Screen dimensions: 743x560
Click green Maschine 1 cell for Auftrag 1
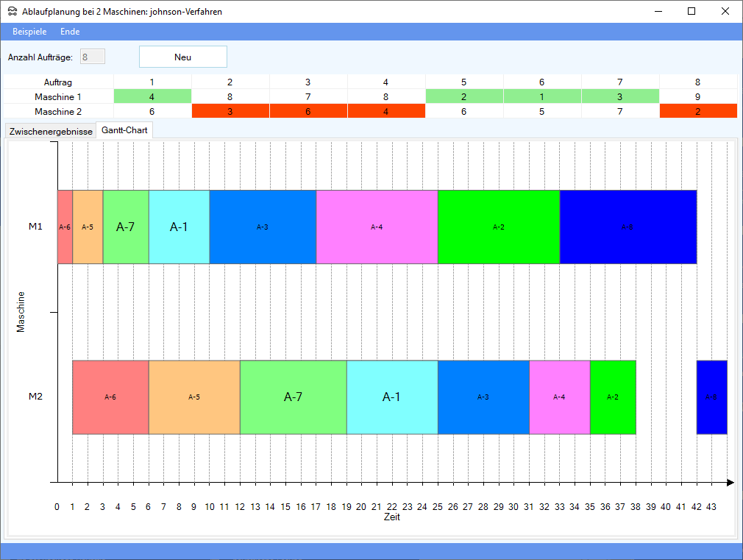(152, 96)
